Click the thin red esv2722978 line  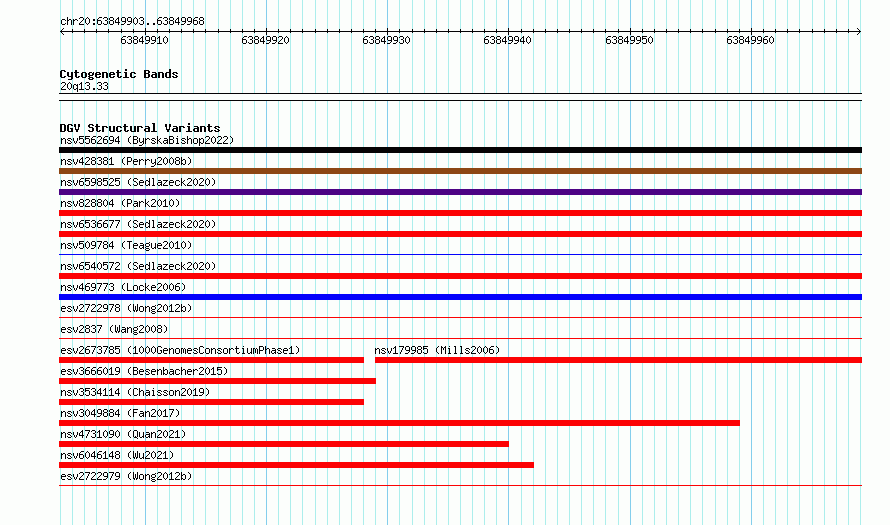(x=460, y=317)
